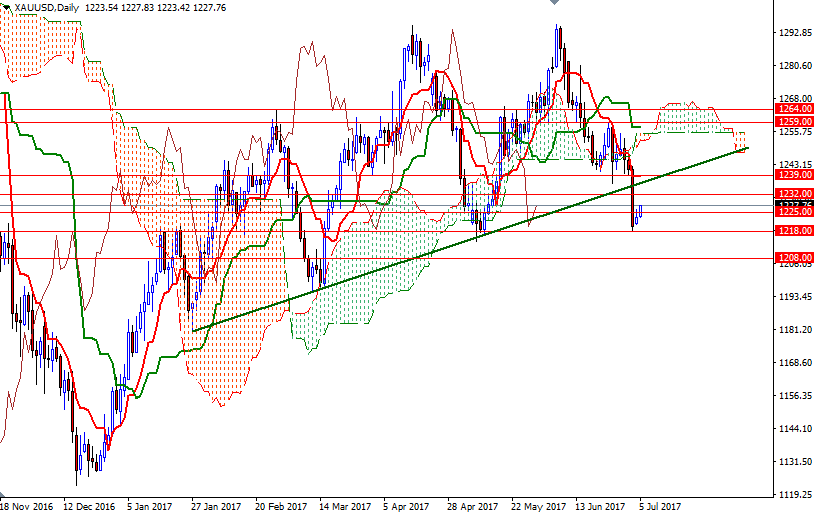The image size is (814, 514).
Task: Select the 14 Mar 2017 date label
Action: (344, 506)
